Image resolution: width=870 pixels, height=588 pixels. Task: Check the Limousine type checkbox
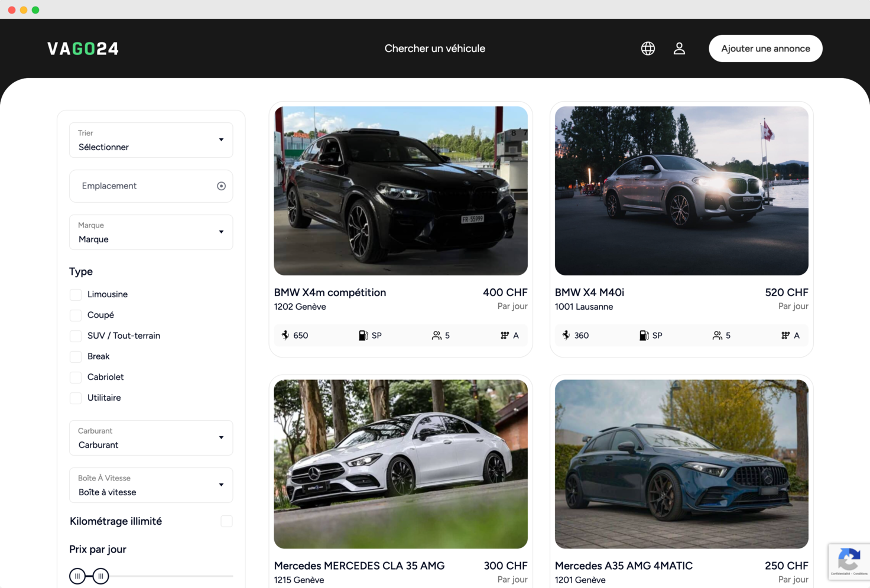click(x=76, y=294)
